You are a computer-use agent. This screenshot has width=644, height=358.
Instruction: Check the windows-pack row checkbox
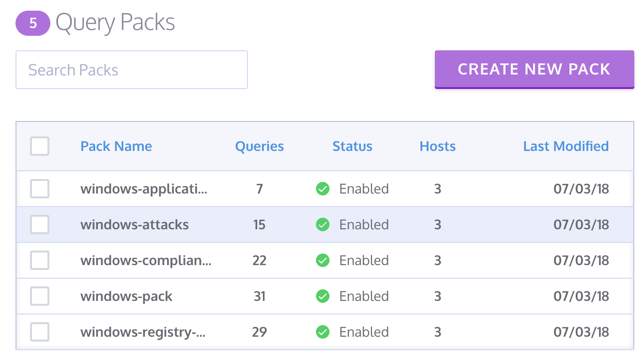pos(40,296)
